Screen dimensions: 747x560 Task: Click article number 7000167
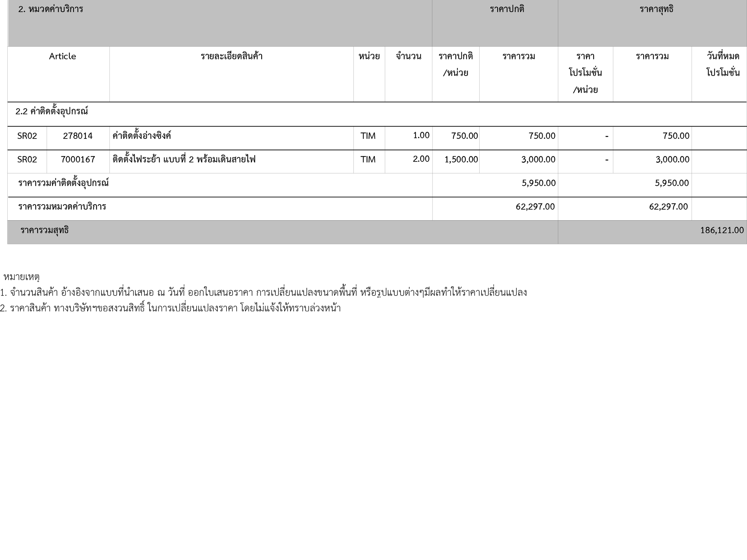pyautogui.click(x=78, y=159)
